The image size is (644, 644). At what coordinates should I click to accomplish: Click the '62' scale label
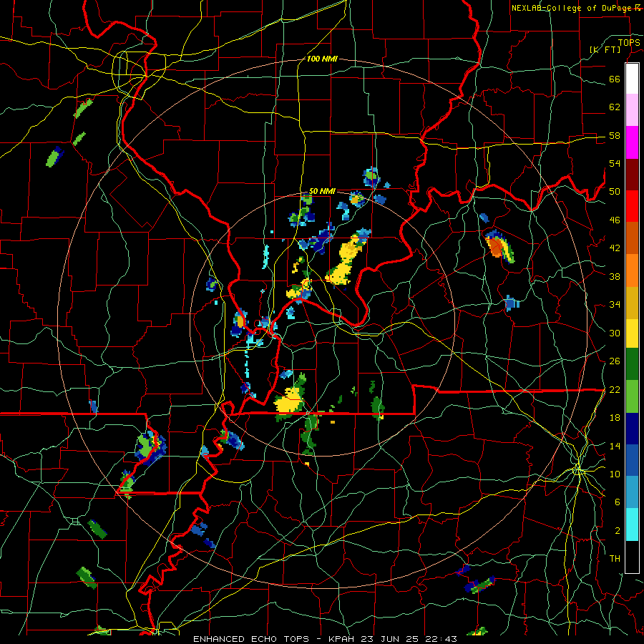(x=615, y=107)
